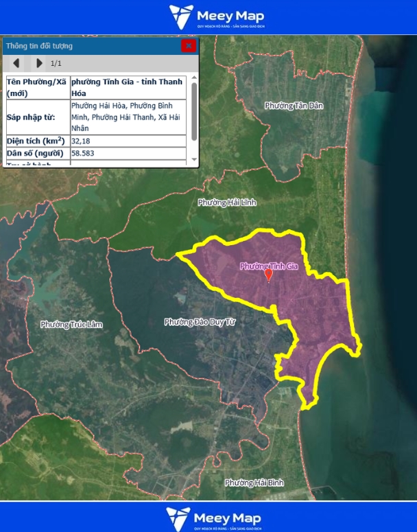Click the red location pin on Tĩnh Gia

pyautogui.click(x=269, y=275)
